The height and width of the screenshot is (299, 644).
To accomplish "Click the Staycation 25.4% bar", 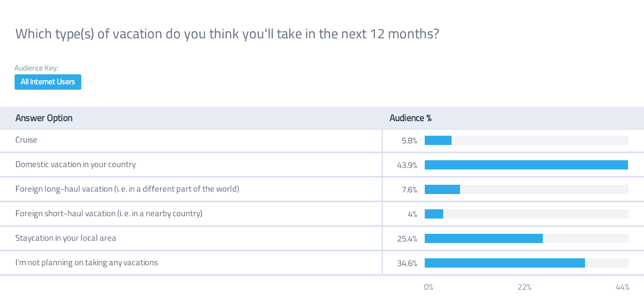I will pyautogui.click(x=483, y=239).
